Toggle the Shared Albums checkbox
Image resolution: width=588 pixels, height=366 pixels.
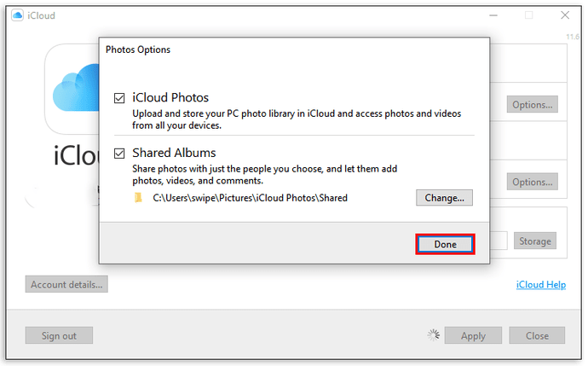tap(119, 154)
